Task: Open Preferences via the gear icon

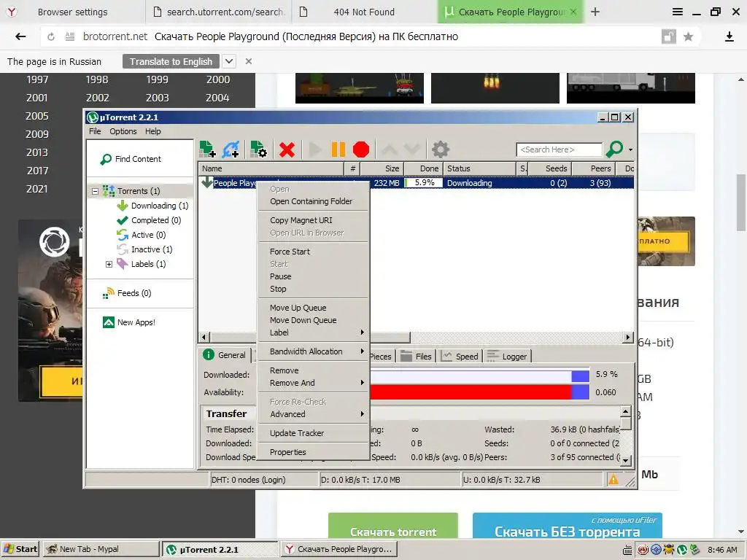Action: coord(440,149)
